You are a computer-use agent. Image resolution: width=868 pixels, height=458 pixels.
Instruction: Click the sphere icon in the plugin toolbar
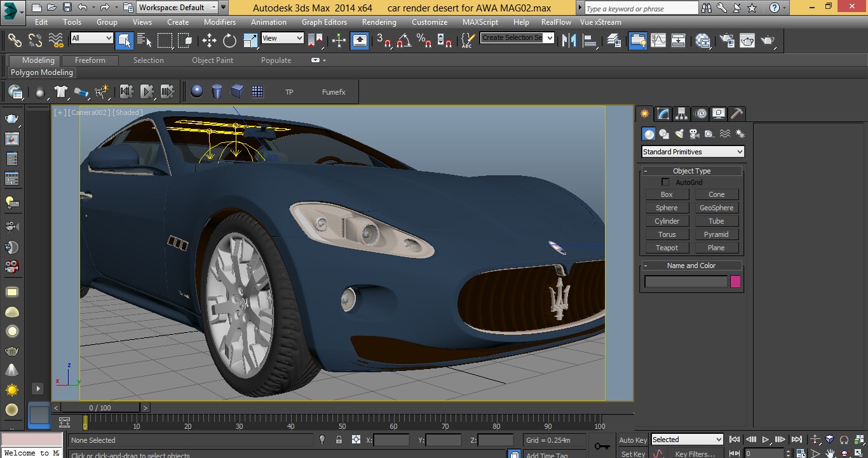pos(197,91)
